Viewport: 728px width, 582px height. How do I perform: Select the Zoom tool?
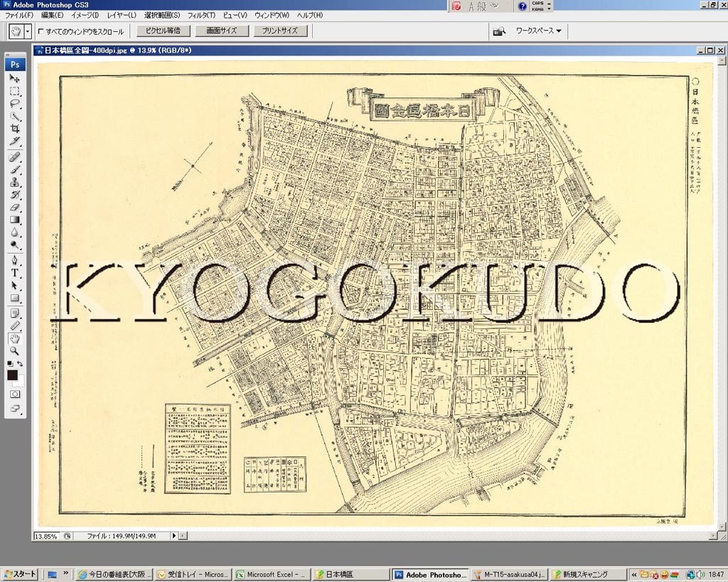click(15, 351)
